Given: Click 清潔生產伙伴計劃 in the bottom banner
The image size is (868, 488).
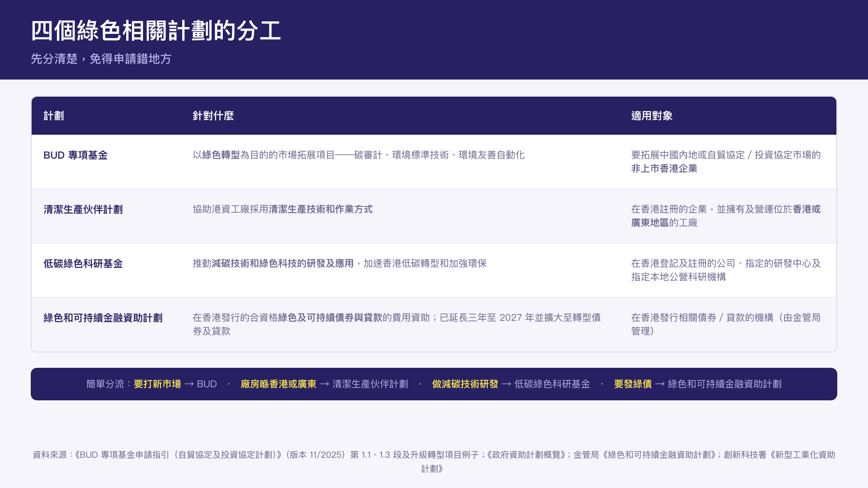Looking at the screenshot, I should point(370,384).
